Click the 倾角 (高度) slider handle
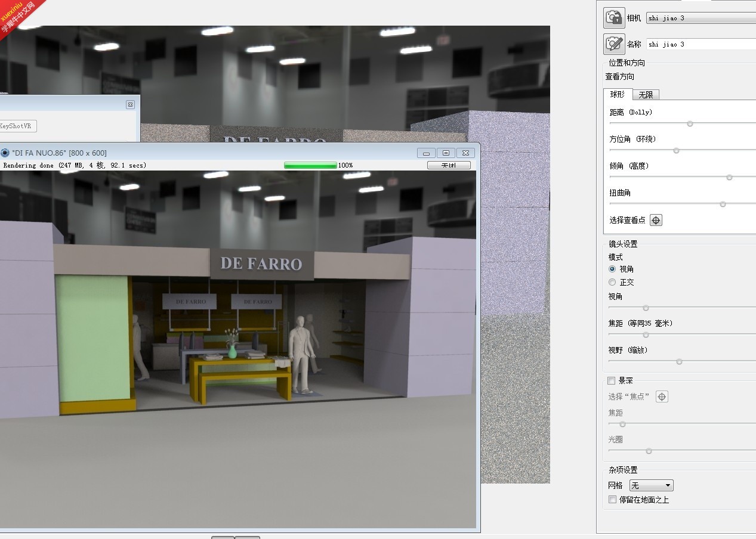This screenshot has width=756, height=539. click(729, 177)
